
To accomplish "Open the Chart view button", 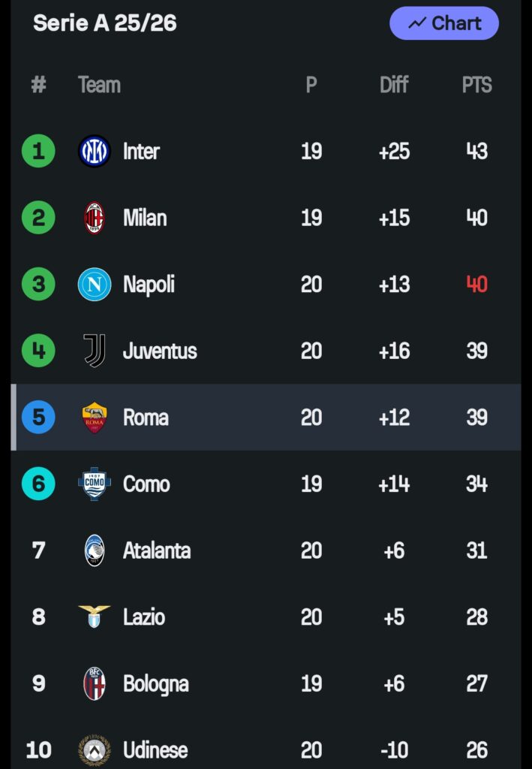I will (444, 23).
